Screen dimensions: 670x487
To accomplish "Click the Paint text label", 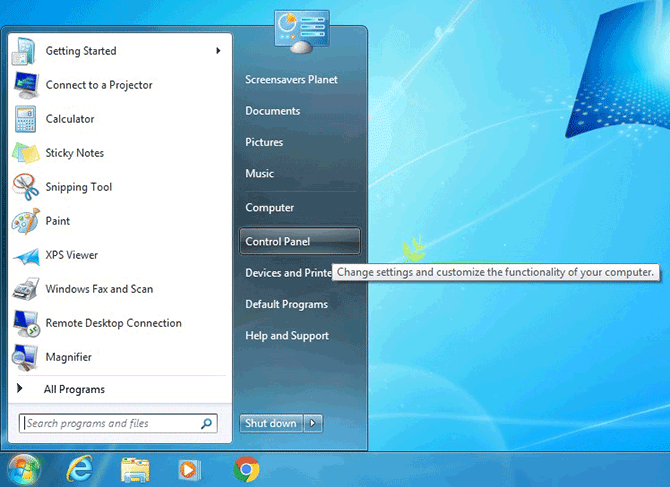I will pyautogui.click(x=58, y=221).
